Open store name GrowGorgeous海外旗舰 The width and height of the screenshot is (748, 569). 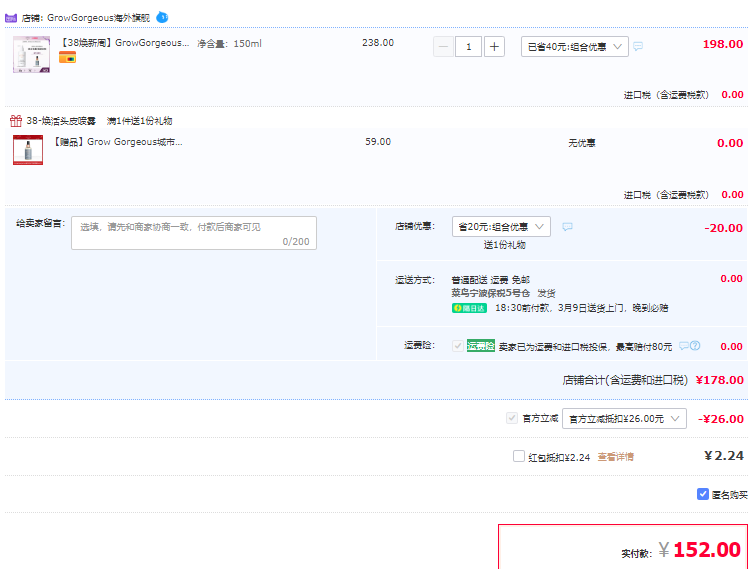click(x=98, y=18)
